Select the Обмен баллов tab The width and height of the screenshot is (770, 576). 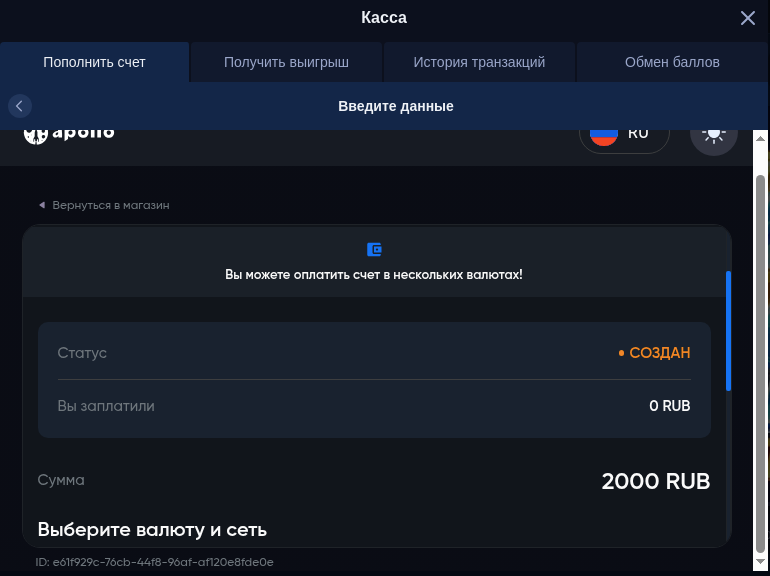(672, 62)
